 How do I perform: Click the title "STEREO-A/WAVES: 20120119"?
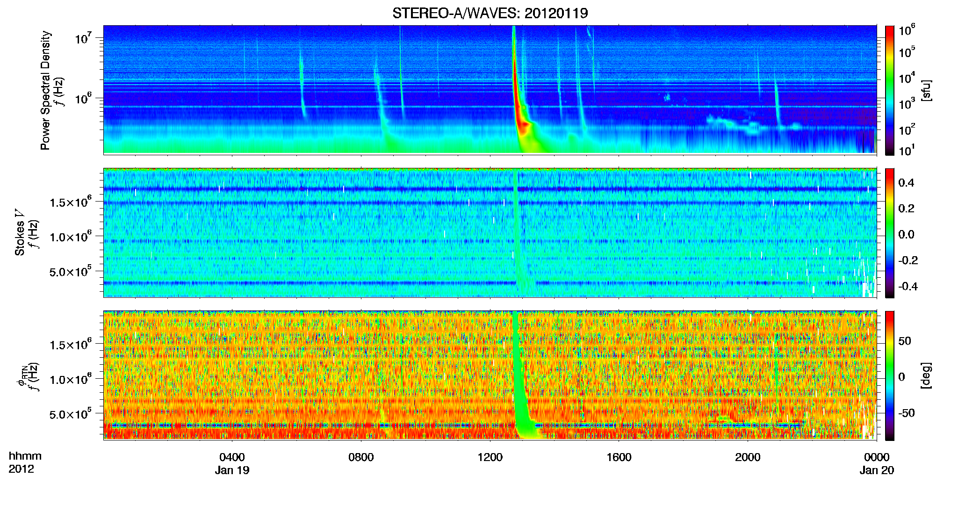(490, 13)
